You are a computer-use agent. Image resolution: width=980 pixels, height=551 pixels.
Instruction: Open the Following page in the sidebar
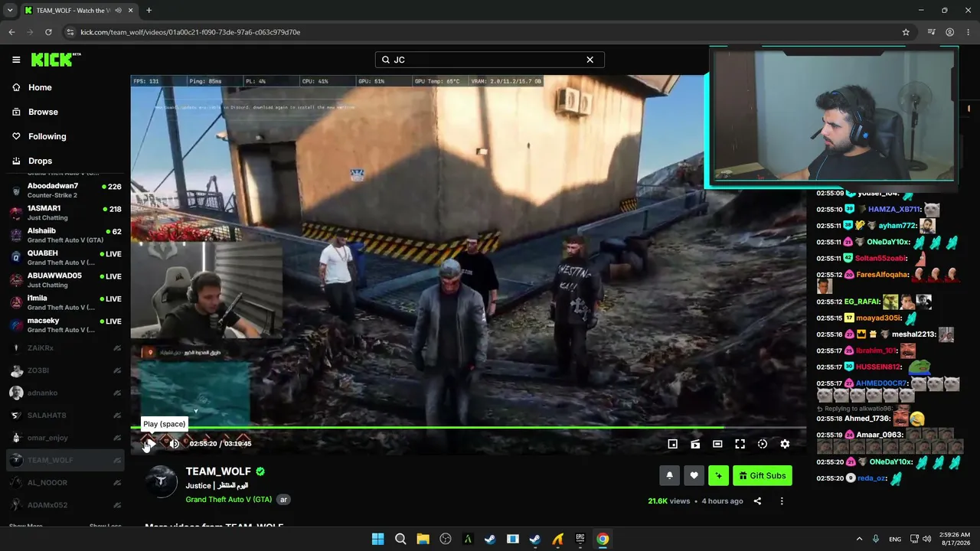click(x=65, y=136)
